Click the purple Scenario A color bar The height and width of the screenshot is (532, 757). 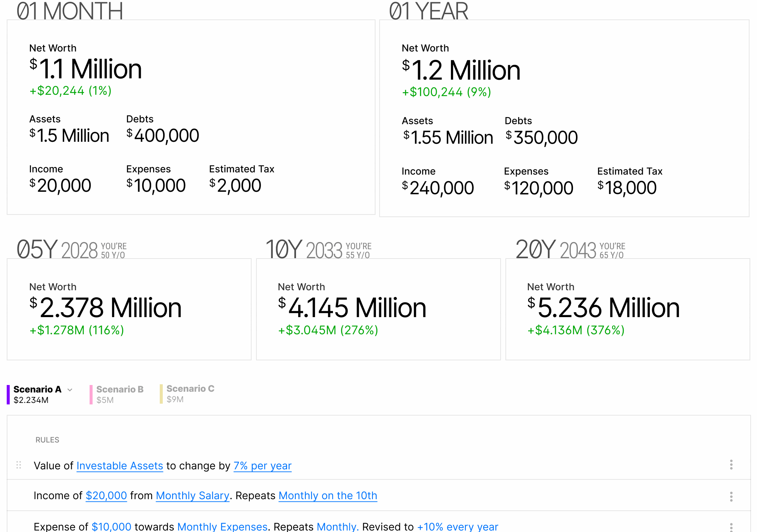click(8, 394)
